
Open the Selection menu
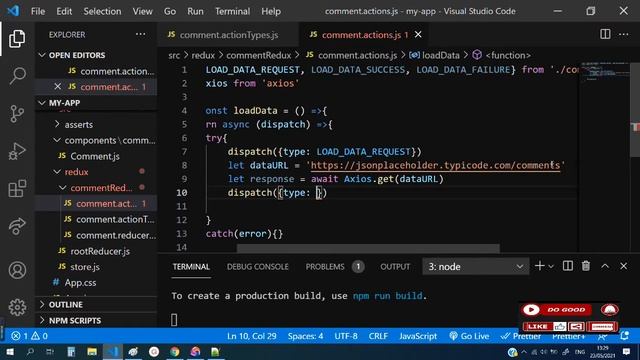click(102, 11)
